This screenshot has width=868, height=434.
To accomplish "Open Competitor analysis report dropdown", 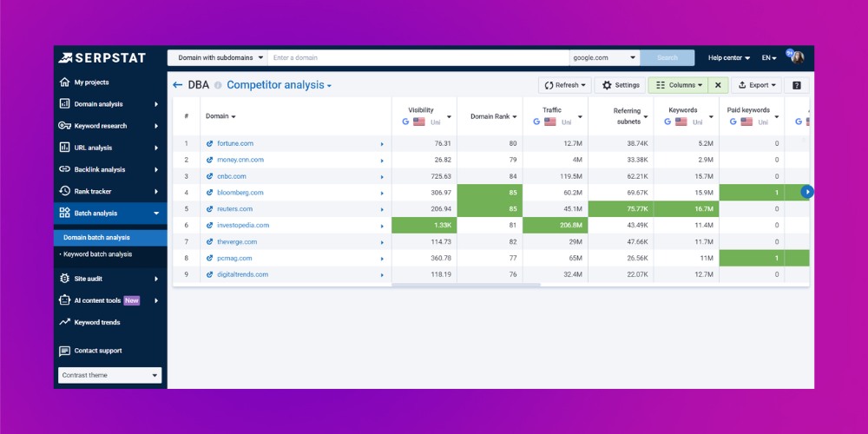I will (279, 85).
